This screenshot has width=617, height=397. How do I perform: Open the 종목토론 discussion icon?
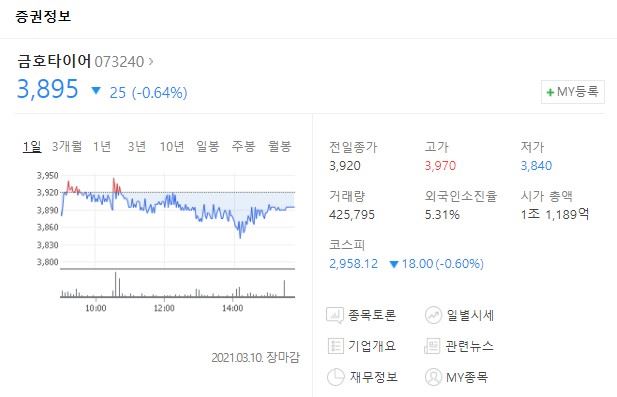tap(335, 315)
